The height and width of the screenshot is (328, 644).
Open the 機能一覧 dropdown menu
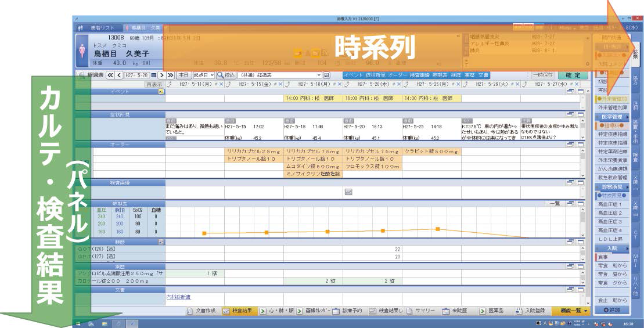click(571, 311)
